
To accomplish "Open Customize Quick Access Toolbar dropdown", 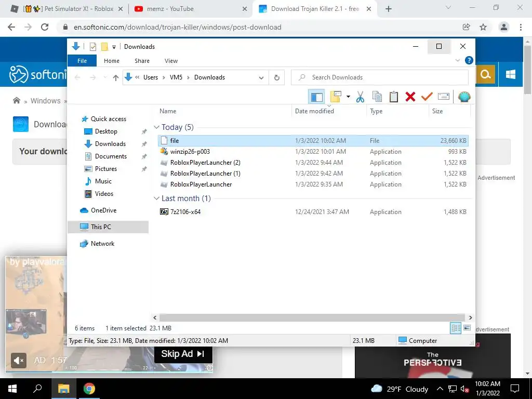I will pos(114,47).
